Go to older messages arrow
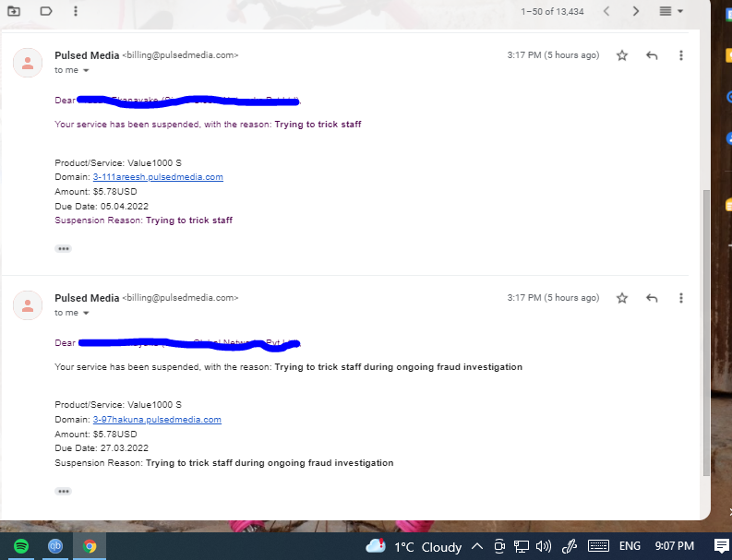Image resolution: width=732 pixels, height=560 pixels. (x=635, y=11)
